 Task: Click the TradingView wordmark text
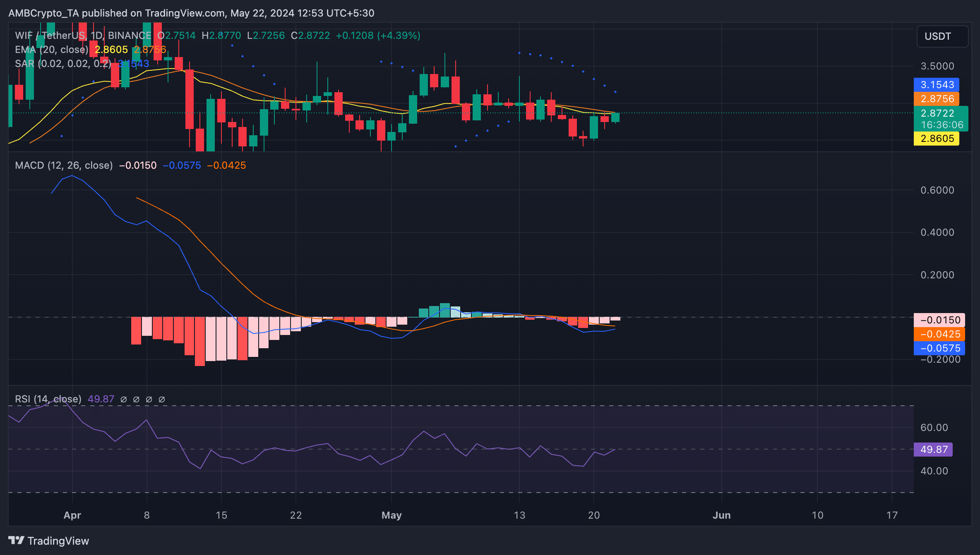(58, 541)
